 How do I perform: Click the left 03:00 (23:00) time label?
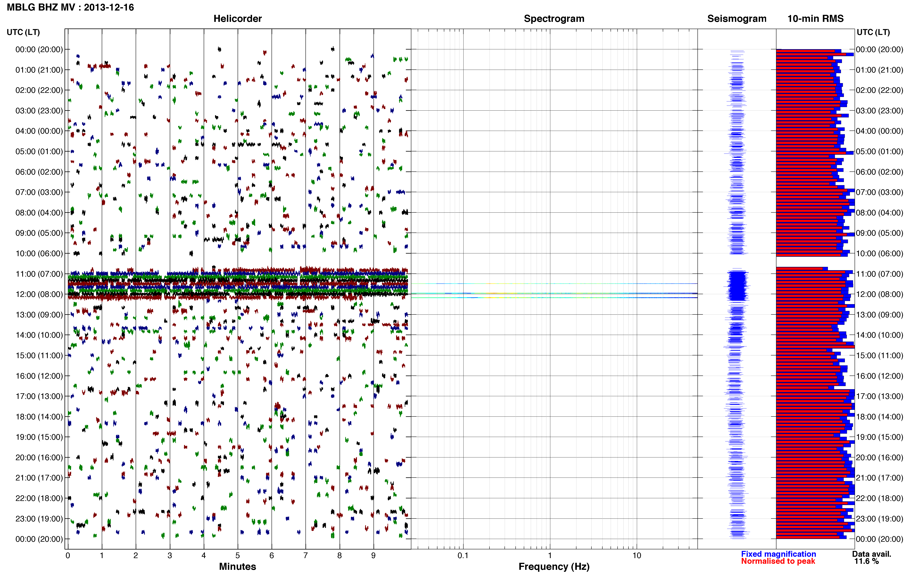pyautogui.click(x=39, y=110)
